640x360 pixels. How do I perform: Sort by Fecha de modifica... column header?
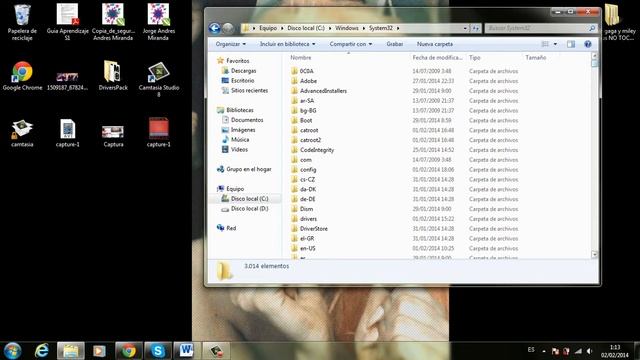[437, 58]
